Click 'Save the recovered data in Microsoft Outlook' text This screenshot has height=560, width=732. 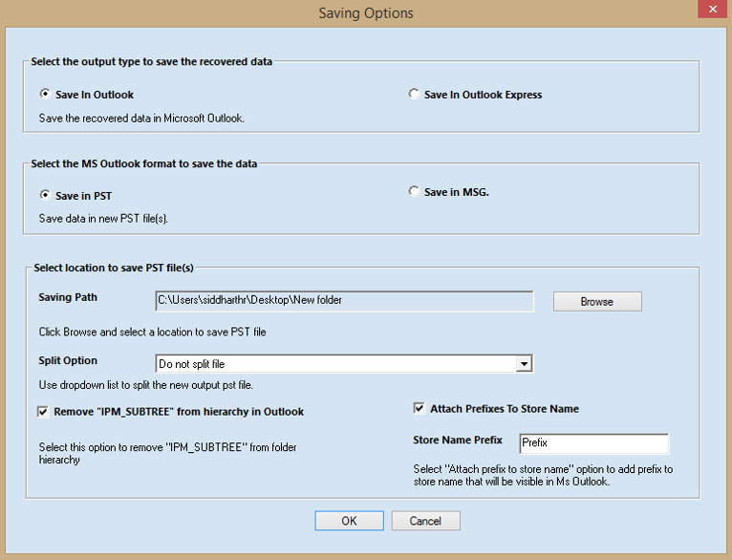click(141, 118)
